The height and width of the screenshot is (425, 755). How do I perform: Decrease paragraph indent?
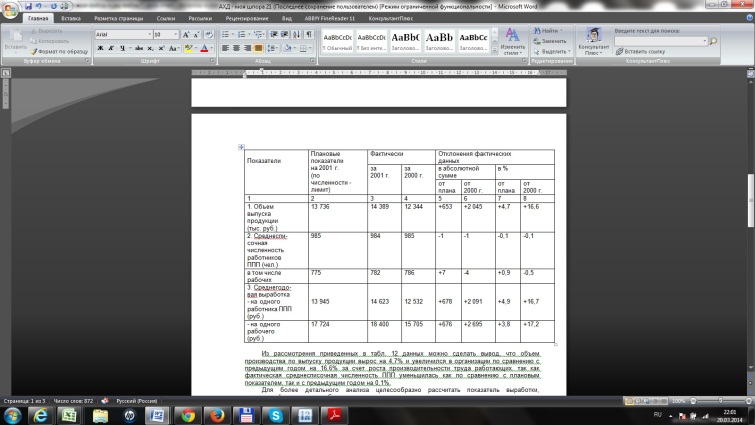pos(274,35)
